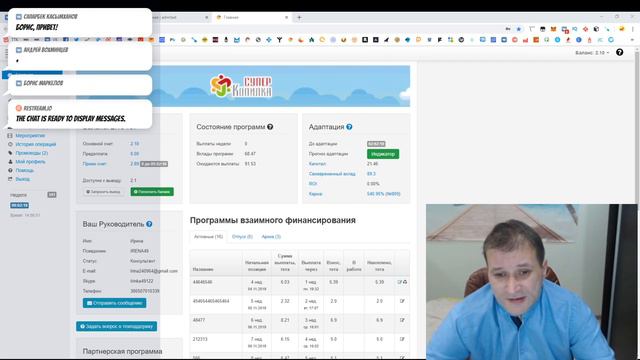
Task: Open Помощь in sidebar menu
Action: point(24,170)
